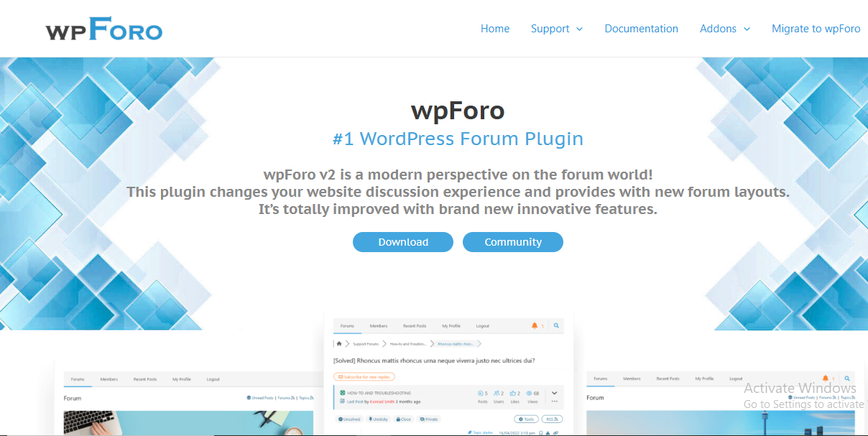Select Recent Posts in the forum navigation
The width and height of the screenshot is (868, 436).
tap(415, 325)
